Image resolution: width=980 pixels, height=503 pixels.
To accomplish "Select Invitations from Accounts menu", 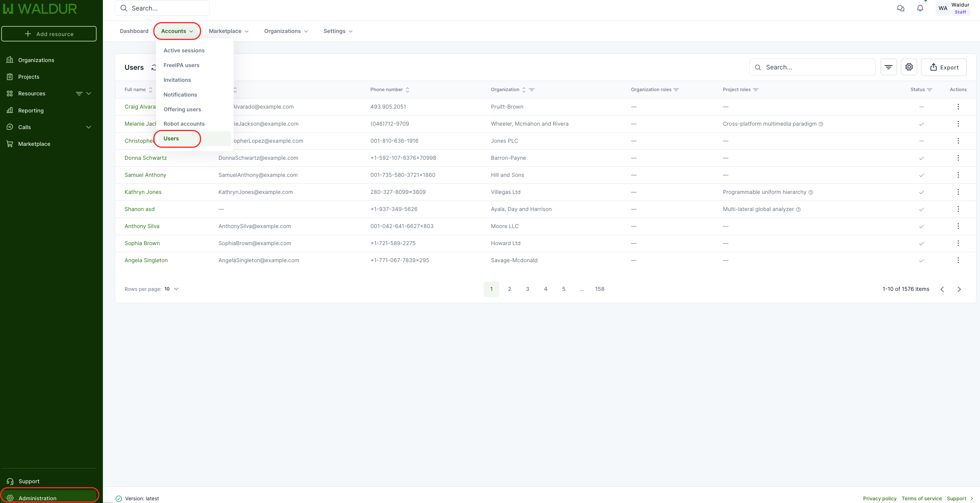I will 177,80.
